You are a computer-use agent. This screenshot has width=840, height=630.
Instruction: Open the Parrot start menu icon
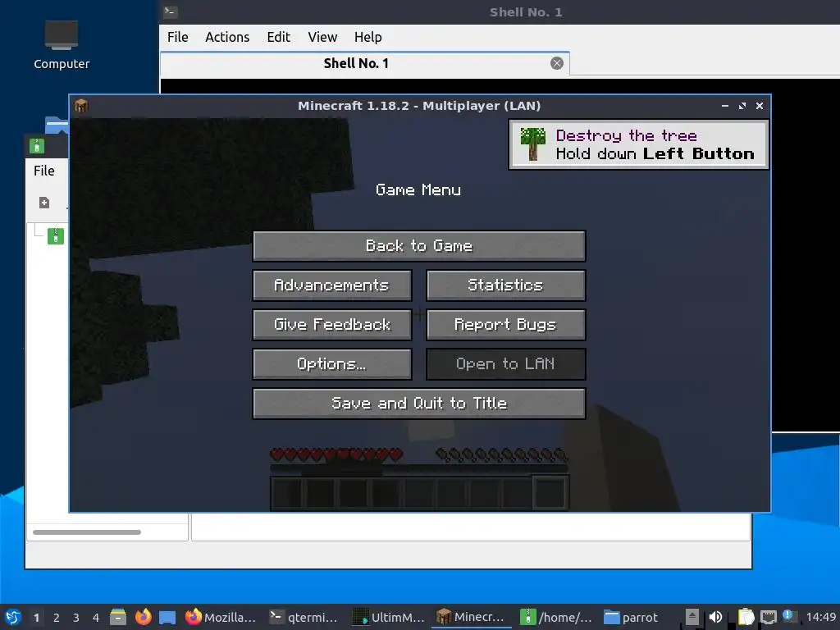[x=13, y=617]
